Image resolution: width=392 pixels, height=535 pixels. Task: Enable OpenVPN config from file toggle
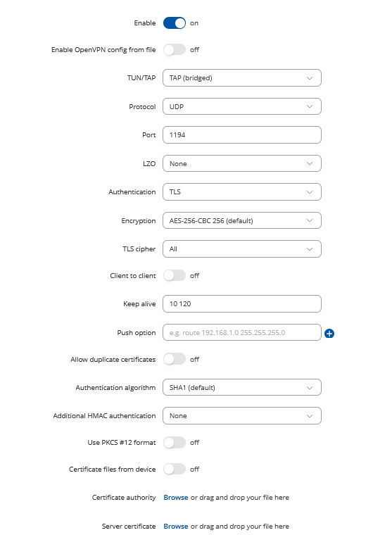coord(175,50)
